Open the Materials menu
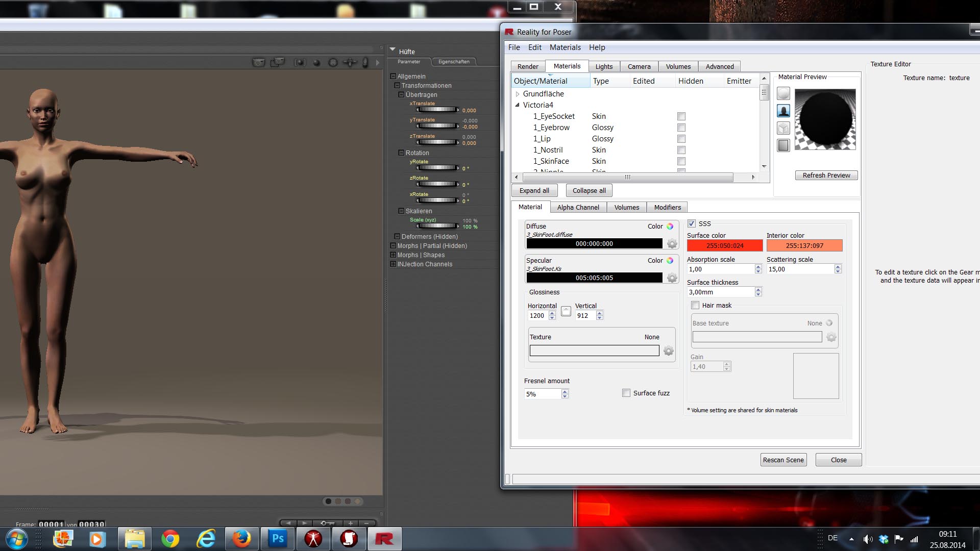Viewport: 980px width, 551px height. point(565,47)
